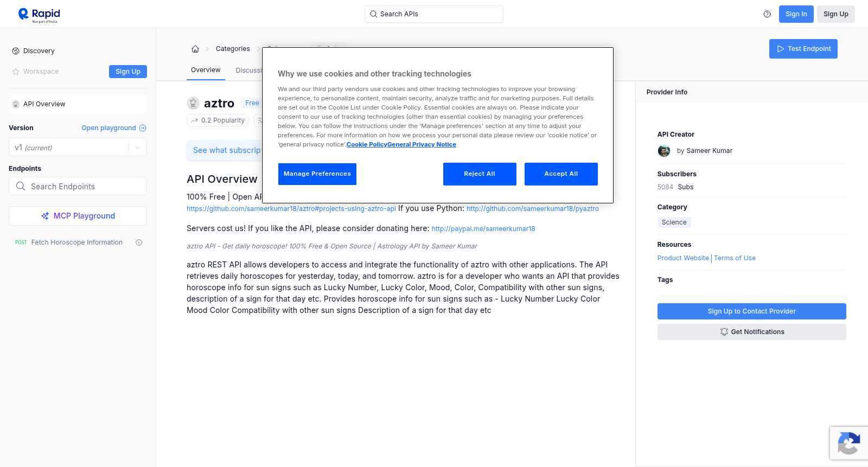Click the Test Endpoint button
Image resolution: width=868 pixels, height=467 pixels.
click(x=803, y=49)
